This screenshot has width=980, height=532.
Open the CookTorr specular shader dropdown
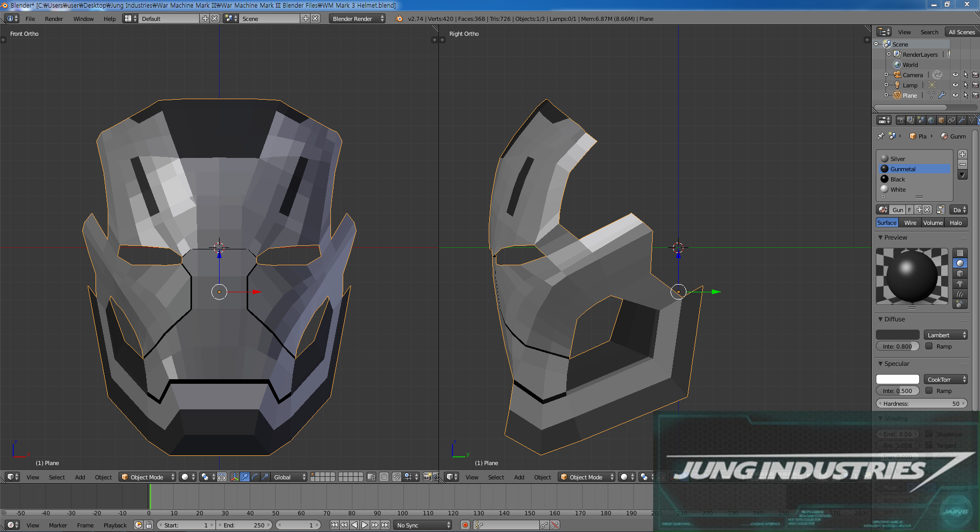coord(946,379)
